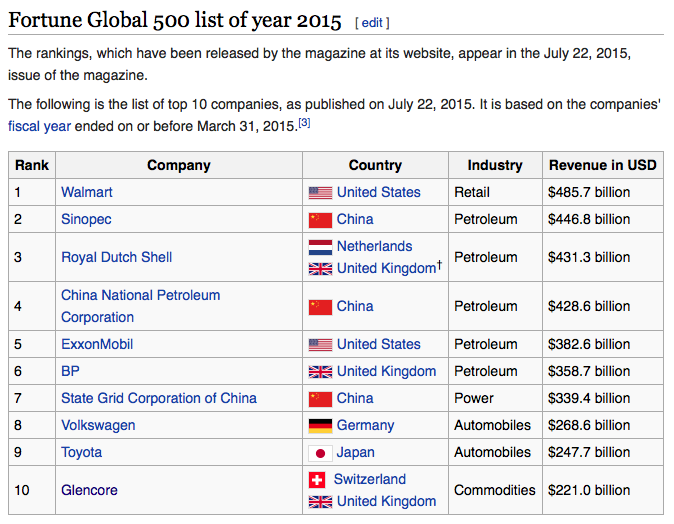Select the Commodities industry cell
674x524 pixels.
click(495, 490)
